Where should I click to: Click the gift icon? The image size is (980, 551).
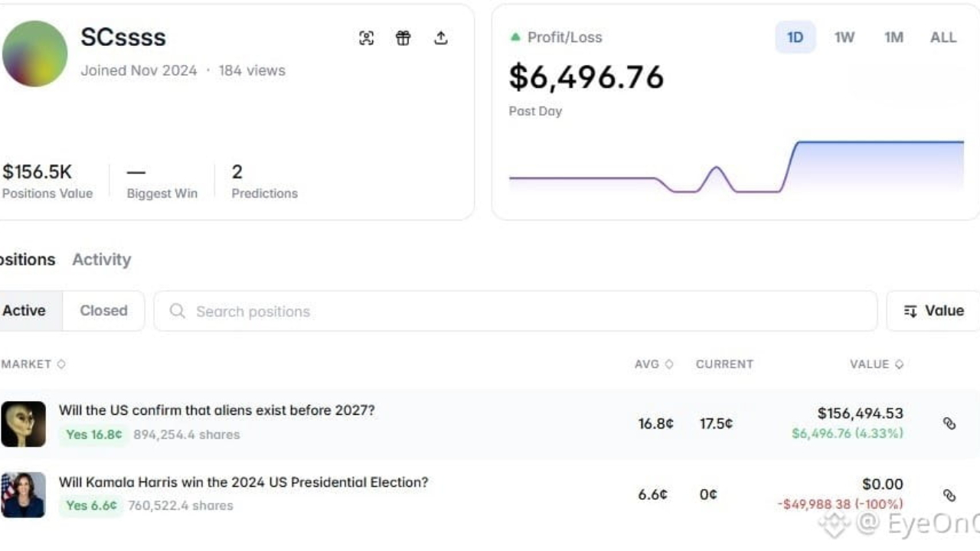(403, 38)
